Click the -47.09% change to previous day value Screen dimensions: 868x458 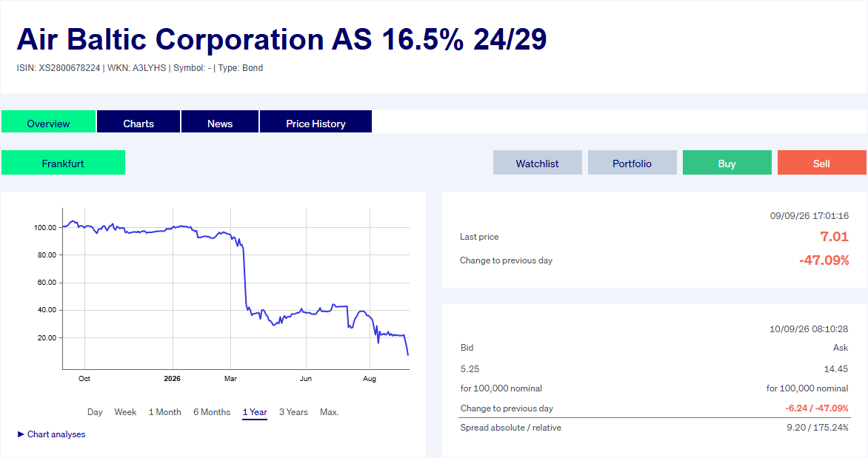(x=824, y=260)
